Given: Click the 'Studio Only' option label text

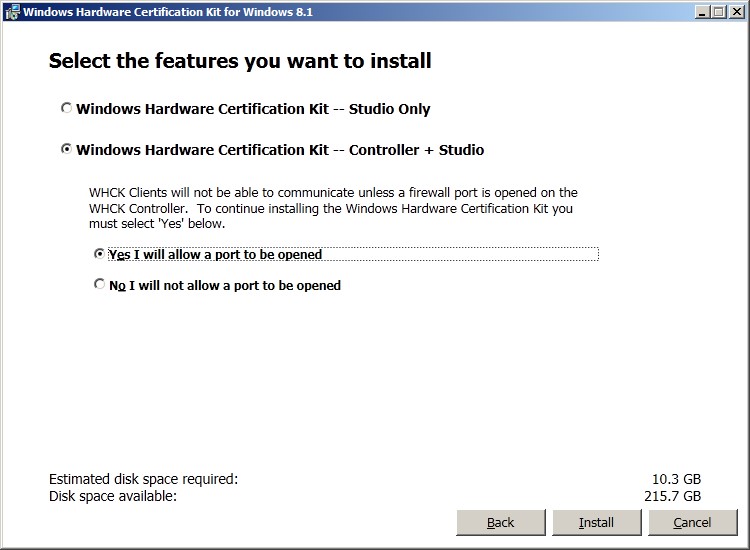Looking at the screenshot, I should click(x=253, y=109).
